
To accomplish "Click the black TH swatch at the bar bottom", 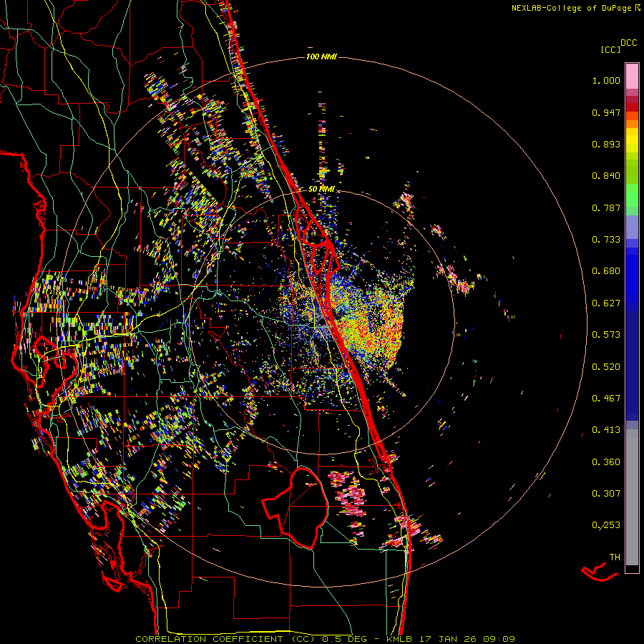I will [x=632, y=569].
